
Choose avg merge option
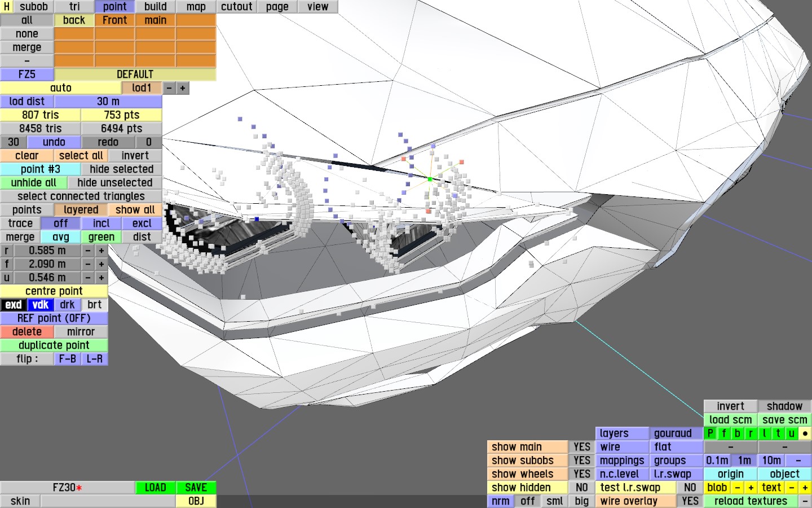click(x=61, y=237)
